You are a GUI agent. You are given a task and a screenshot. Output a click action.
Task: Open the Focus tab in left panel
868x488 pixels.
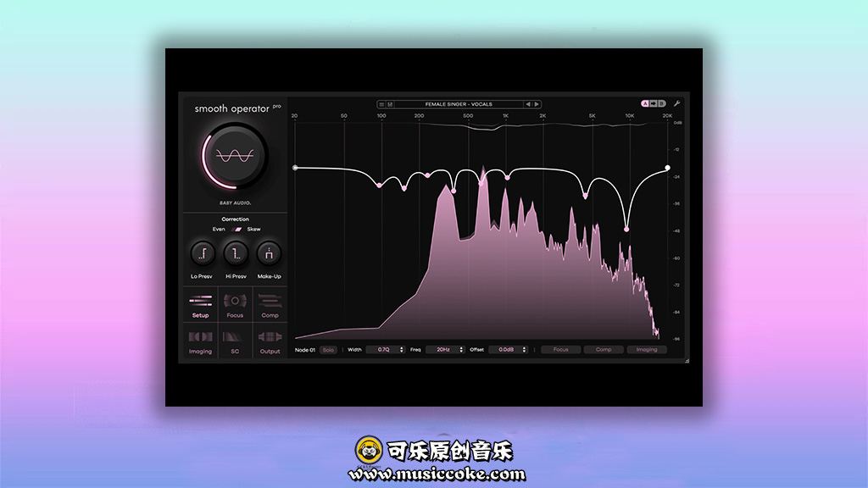pyautogui.click(x=235, y=306)
